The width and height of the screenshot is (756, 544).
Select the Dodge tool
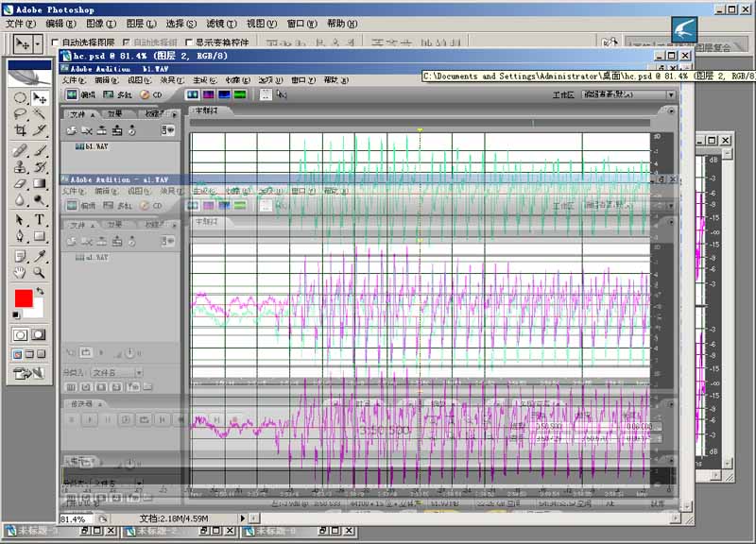40,199
